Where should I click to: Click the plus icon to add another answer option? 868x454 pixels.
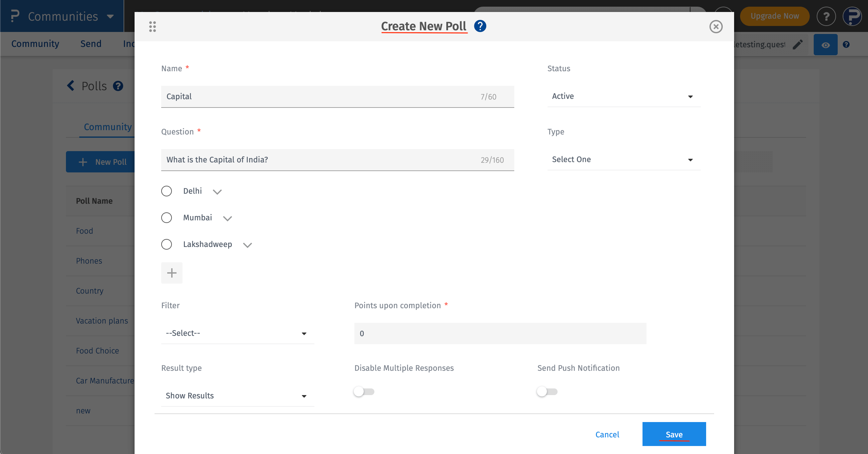172,273
